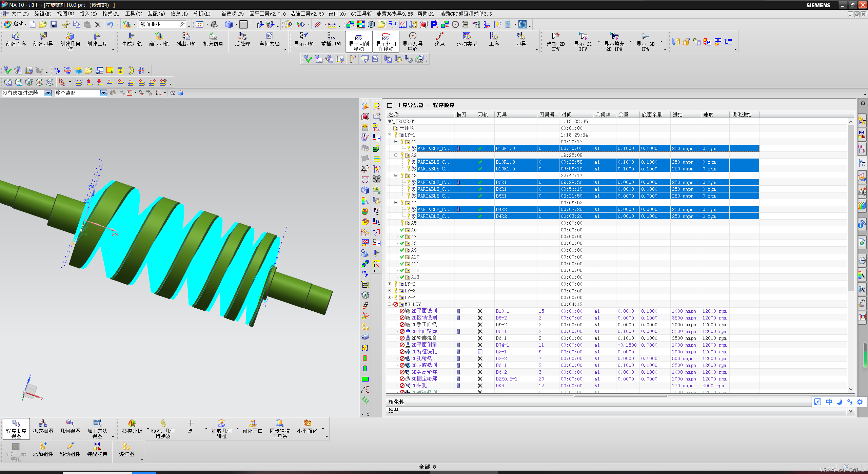Click 爆炸图 (Exploded View) icon
The image size is (868, 474).
[126, 450]
